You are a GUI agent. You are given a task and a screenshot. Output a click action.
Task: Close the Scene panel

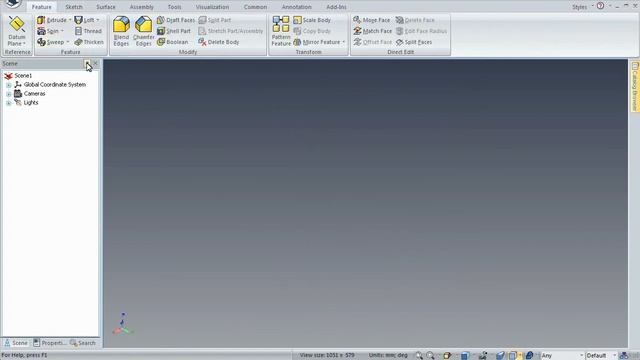click(x=96, y=63)
